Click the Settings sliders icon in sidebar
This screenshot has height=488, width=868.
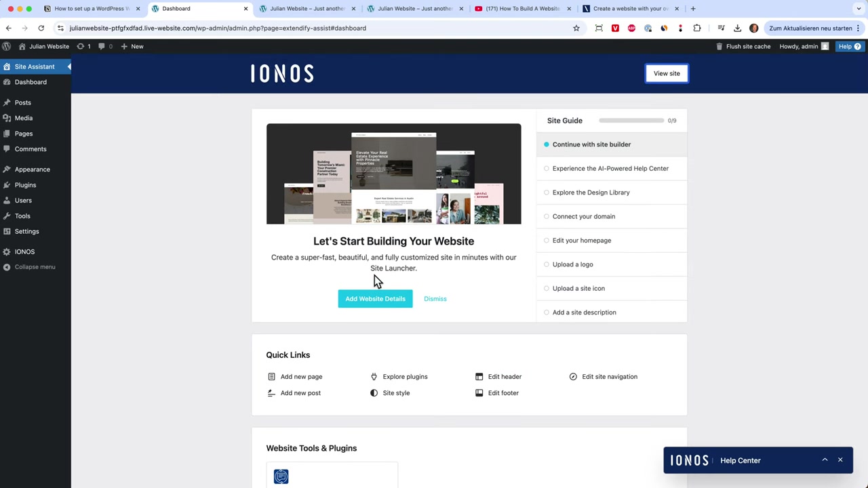pyautogui.click(x=7, y=232)
